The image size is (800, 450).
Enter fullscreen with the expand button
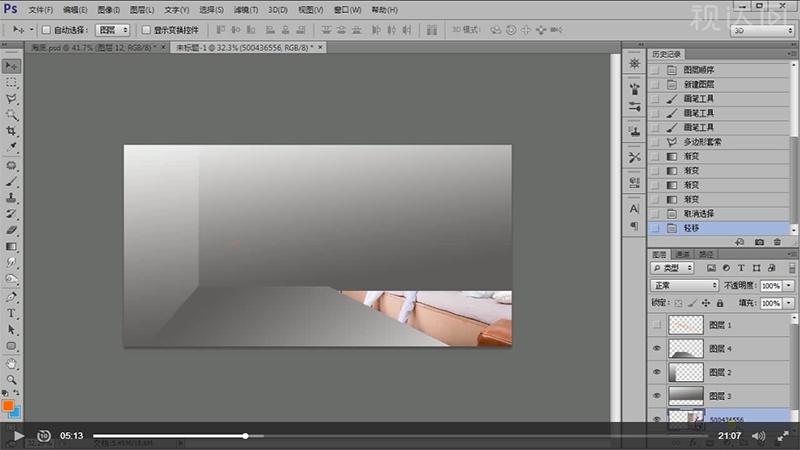tap(783, 436)
